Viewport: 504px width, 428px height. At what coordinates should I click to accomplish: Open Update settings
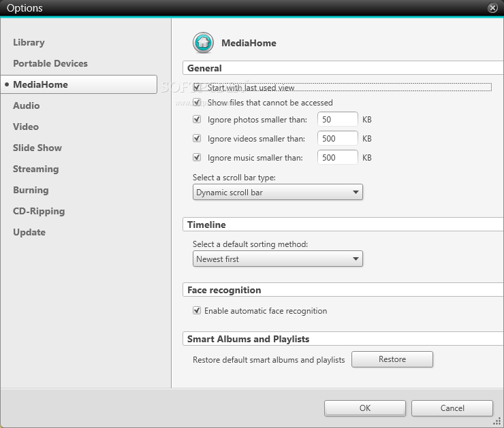pos(29,232)
